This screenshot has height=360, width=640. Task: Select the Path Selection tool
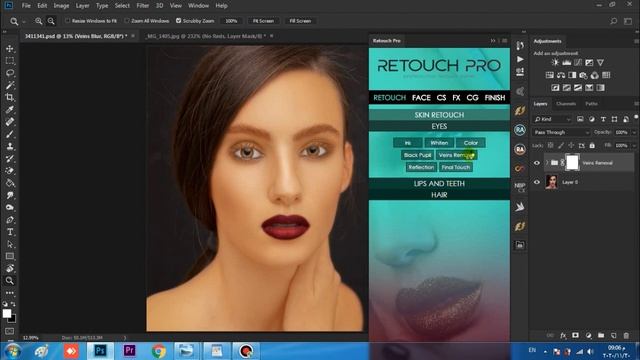(10, 244)
